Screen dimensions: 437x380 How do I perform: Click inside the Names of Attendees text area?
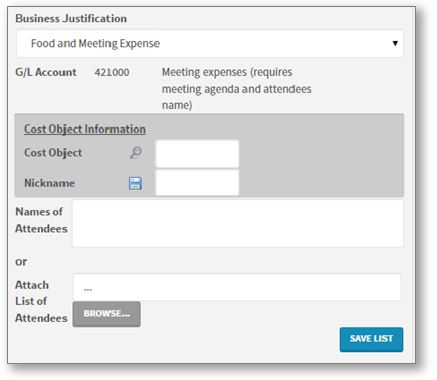point(238,223)
